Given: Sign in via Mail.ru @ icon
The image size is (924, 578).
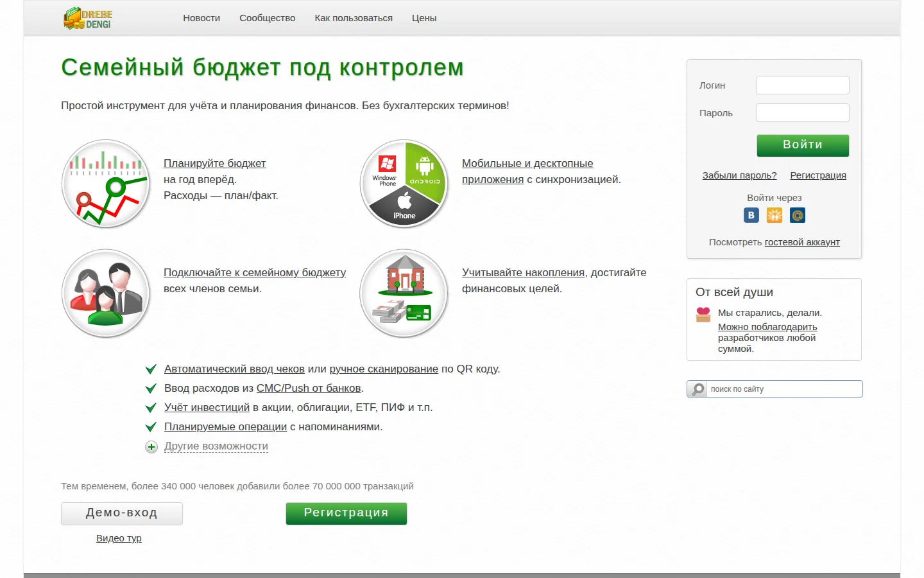Looking at the screenshot, I should 798,215.
